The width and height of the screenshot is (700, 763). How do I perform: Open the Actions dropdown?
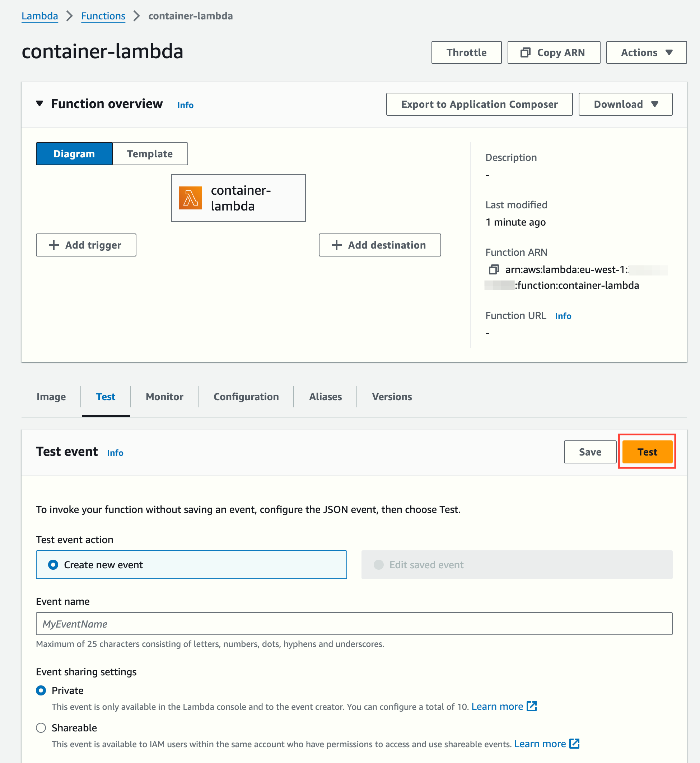click(646, 52)
